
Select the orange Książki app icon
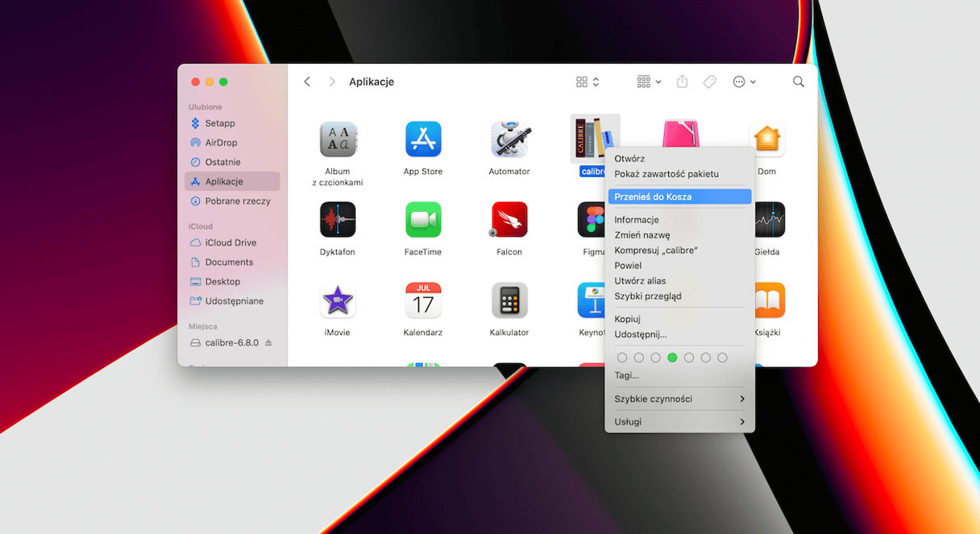pos(770,300)
